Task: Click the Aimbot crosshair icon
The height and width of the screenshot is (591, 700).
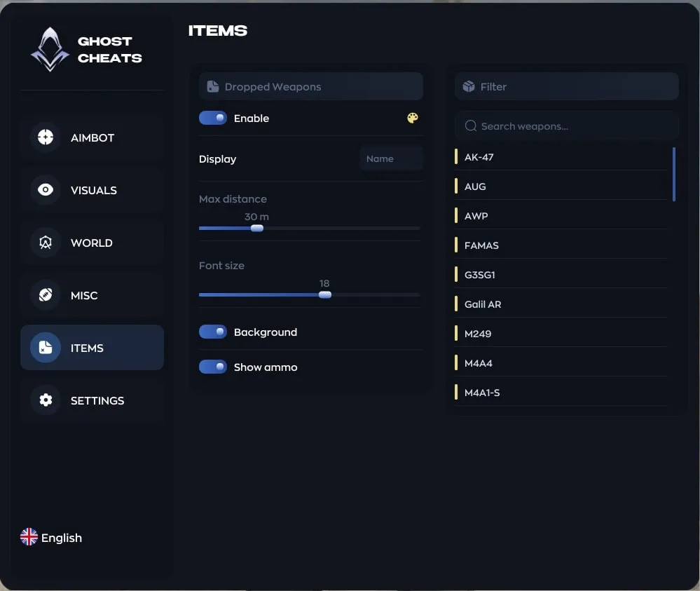Action: point(46,137)
